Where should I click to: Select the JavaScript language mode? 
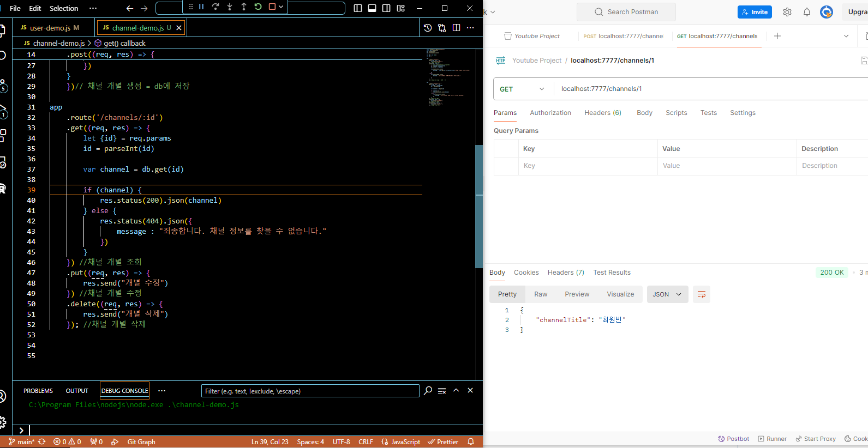point(401,442)
